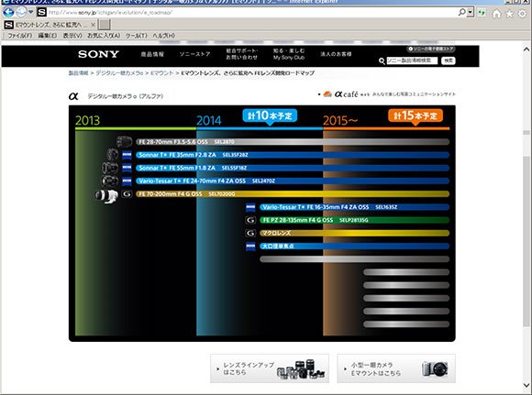Click the compact E-mount camera banner link
The height and width of the screenshot is (395, 532).
tap(396, 368)
